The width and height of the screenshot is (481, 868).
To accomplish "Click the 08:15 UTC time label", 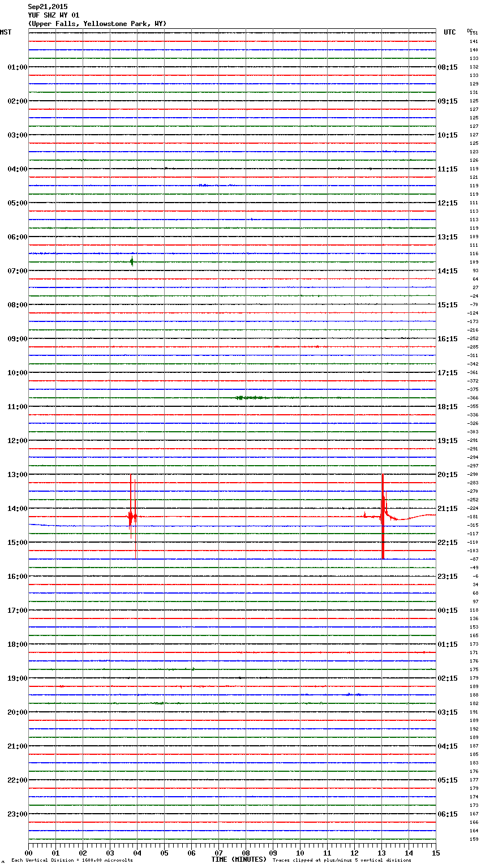I will pos(448,67).
